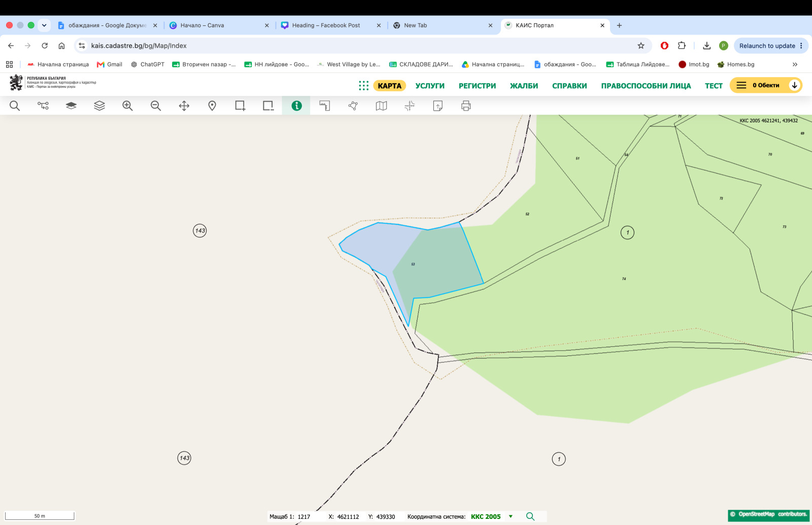812x525 pixels.
Task: Expand the 0 Обекти panel arrow
Action: coord(794,85)
